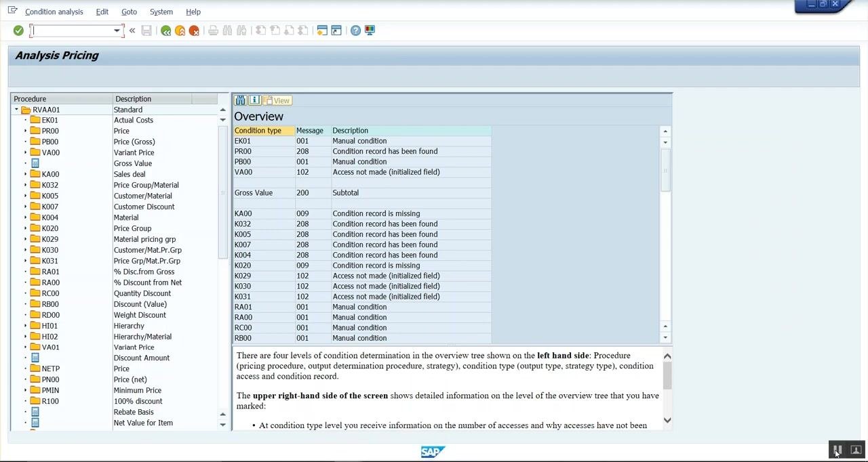Click the Overview table vertical scrollbar thumb
This screenshot has width=868, height=462.
(x=665, y=169)
